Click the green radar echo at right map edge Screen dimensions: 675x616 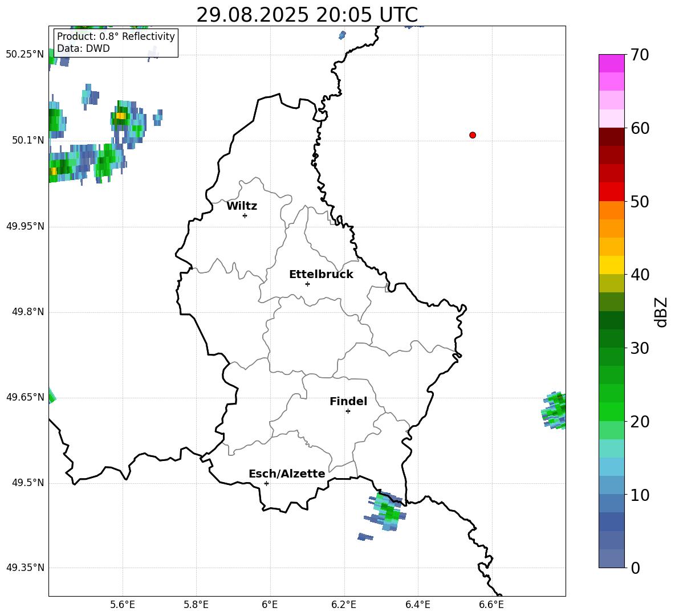(x=554, y=410)
